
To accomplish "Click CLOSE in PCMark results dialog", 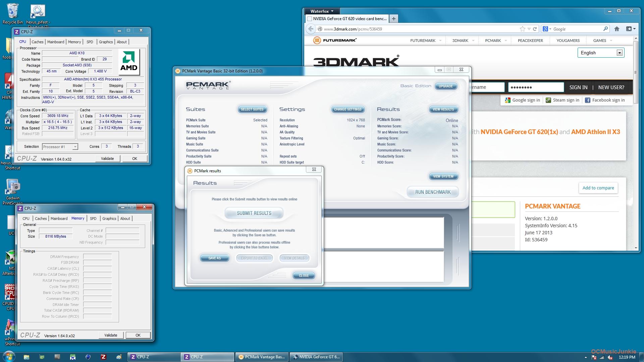I will (x=304, y=276).
